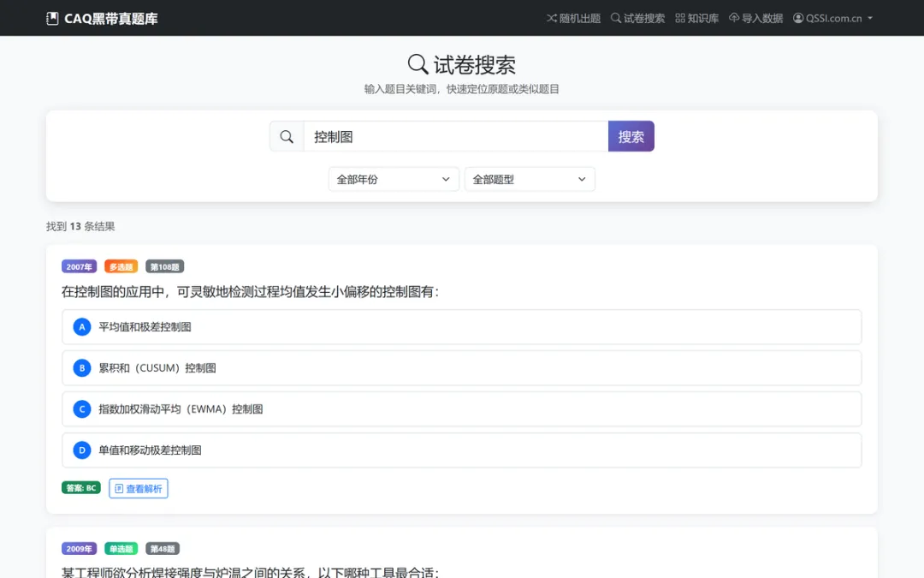Expand the QSSI.com.cn account menu caret

tap(870, 18)
